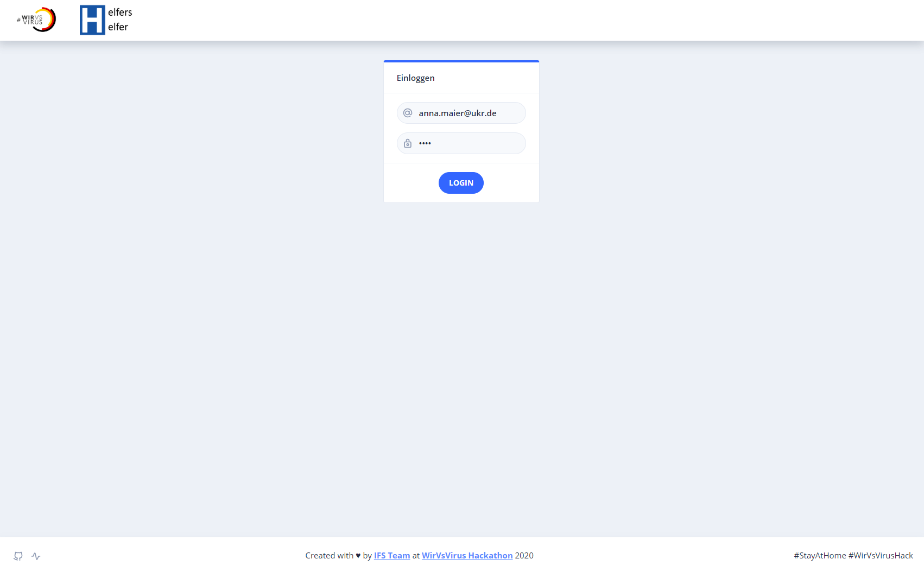
Task: Open the WirVsVirus Hackathon link
Action: tap(467, 556)
